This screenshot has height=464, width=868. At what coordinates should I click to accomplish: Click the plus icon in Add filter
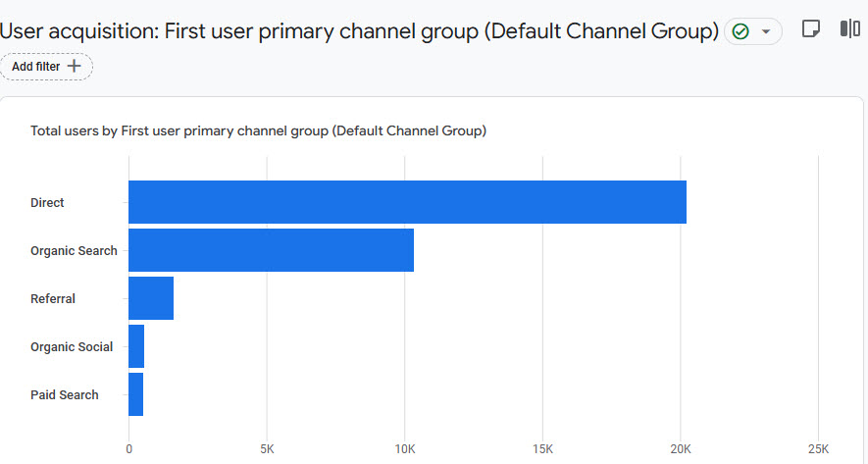point(74,67)
